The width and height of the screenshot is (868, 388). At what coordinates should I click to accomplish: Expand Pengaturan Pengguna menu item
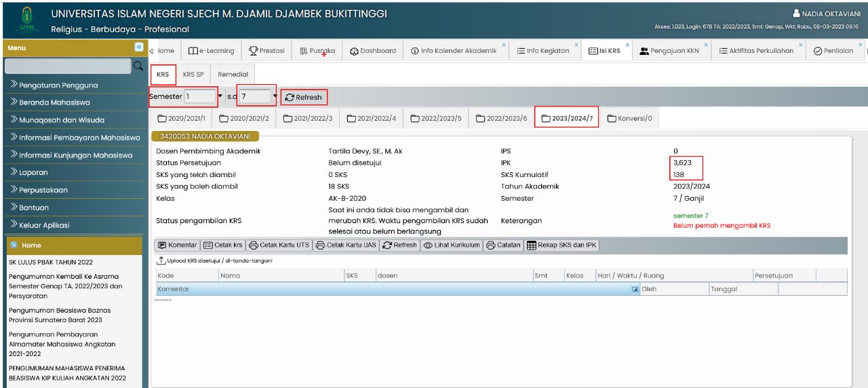(x=54, y=85)
